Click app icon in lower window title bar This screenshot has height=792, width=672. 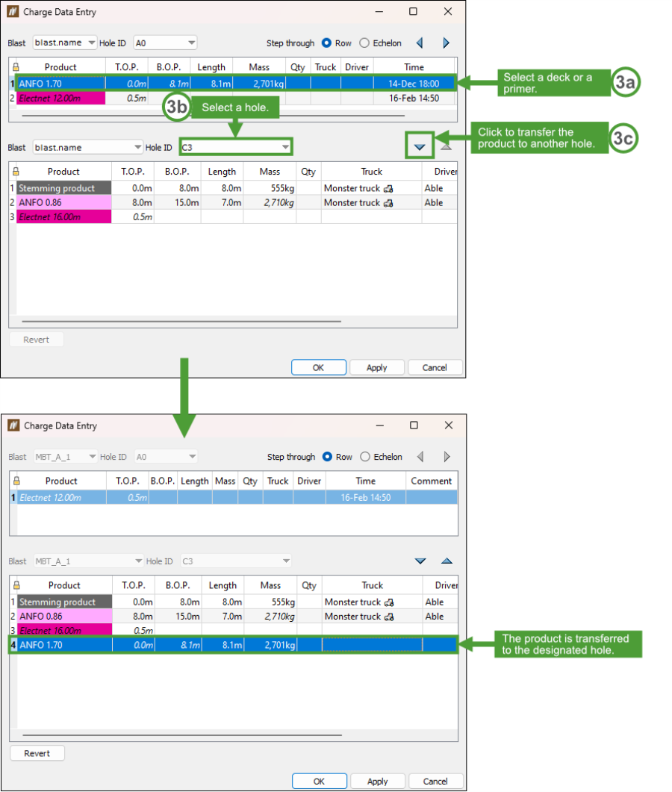[13, 425]
